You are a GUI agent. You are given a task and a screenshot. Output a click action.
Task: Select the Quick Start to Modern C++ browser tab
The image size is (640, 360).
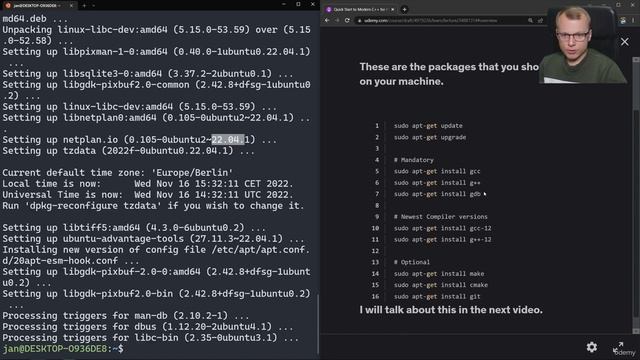pyautogui.click(x=360, y=9)
